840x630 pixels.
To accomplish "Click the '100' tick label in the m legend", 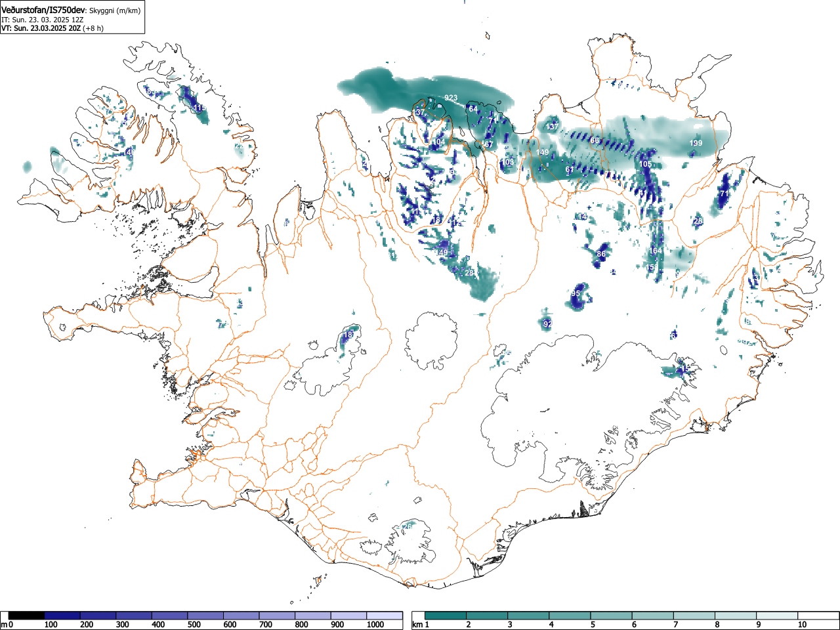I will point(51,625).
